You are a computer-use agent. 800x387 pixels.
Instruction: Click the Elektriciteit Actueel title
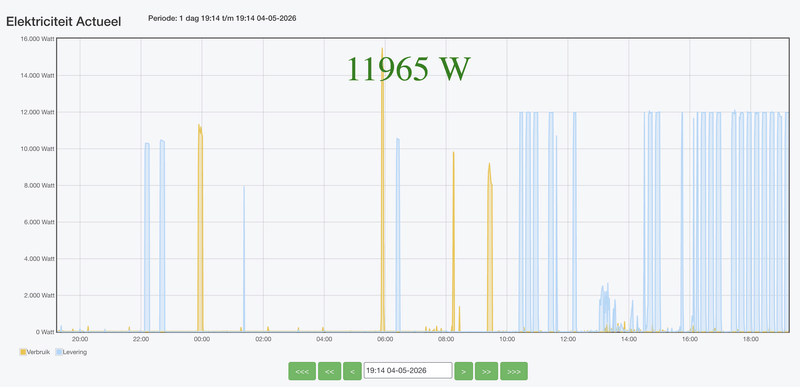(63, 22)
